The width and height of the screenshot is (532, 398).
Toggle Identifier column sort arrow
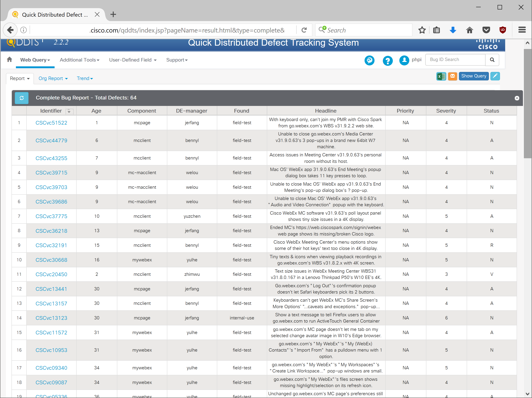click(x=69, y=111)
